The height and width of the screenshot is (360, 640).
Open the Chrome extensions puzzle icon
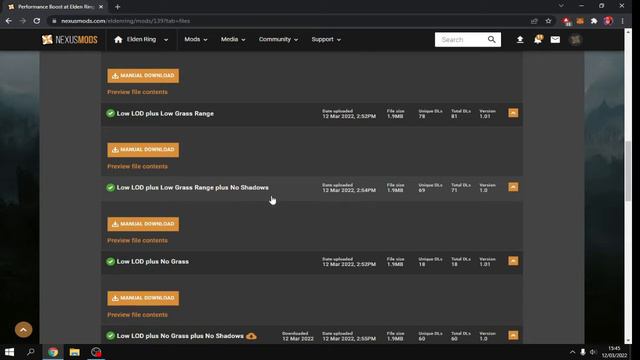(x=594, y=21)
